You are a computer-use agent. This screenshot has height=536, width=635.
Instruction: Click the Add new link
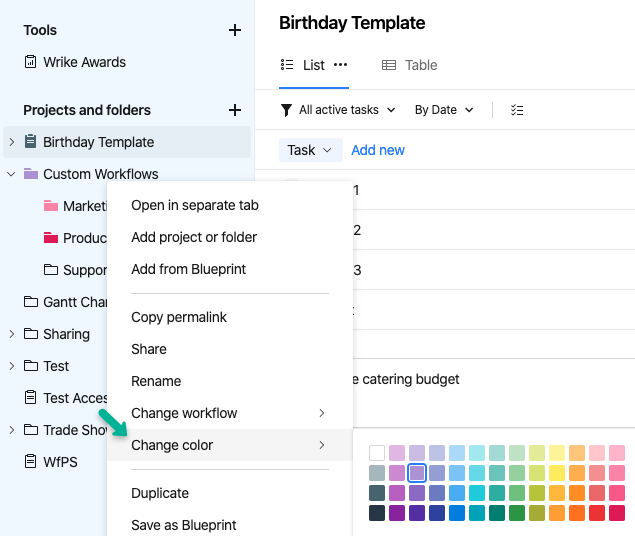coord(378,150)
